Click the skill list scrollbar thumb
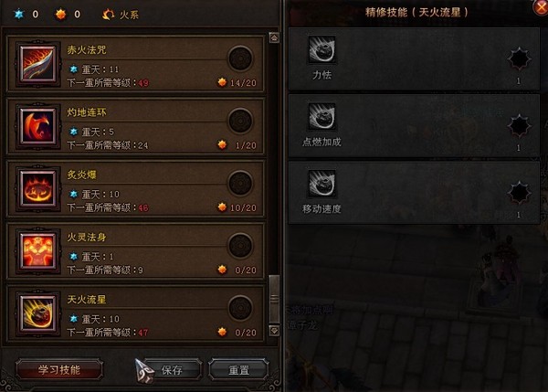548x392 pixels. coord(274,300)
